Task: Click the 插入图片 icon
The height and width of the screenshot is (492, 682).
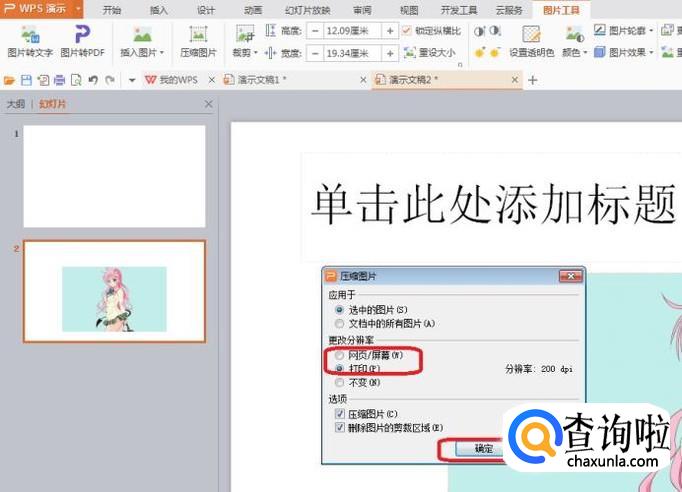Action: point(142,34)
